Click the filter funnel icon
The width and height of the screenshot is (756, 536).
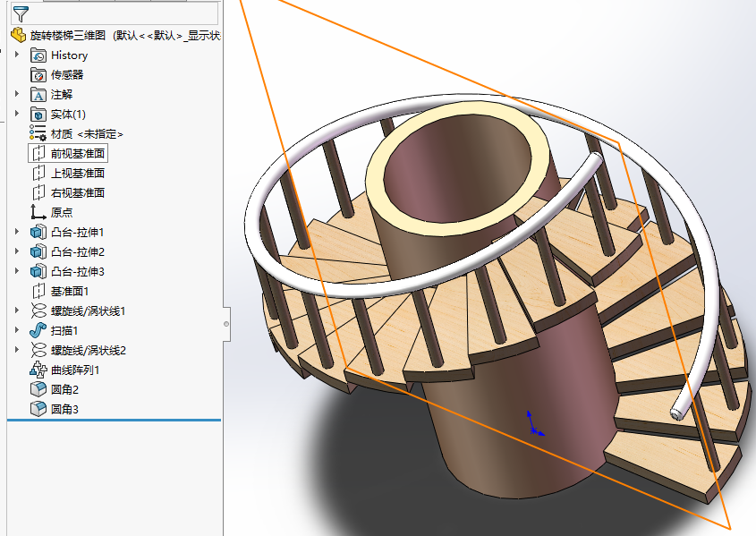coord(20,13)
